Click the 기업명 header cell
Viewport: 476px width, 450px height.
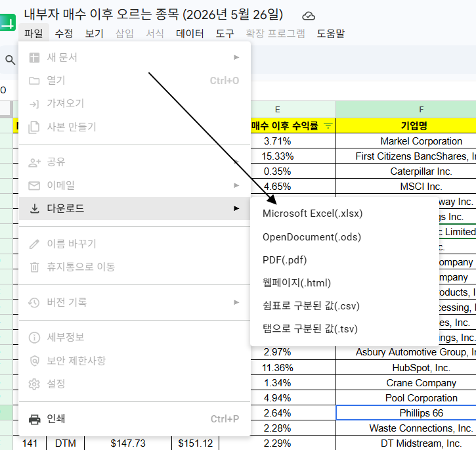pos(406,125)
